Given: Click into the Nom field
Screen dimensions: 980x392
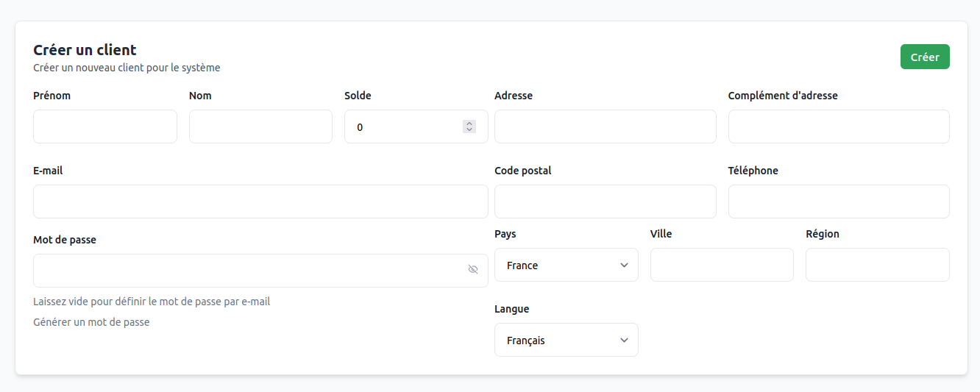Looking at the screenshot, I should [260, 126].
